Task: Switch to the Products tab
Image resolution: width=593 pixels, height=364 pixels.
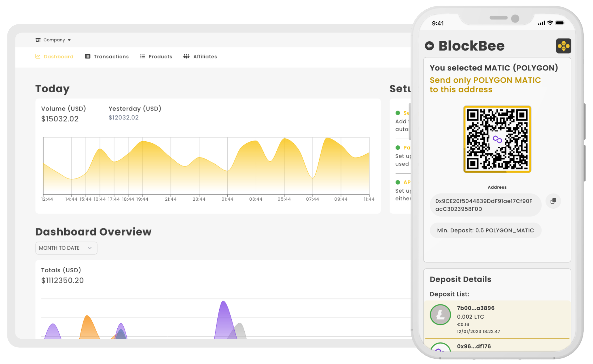Action: [x=160, y=56]
